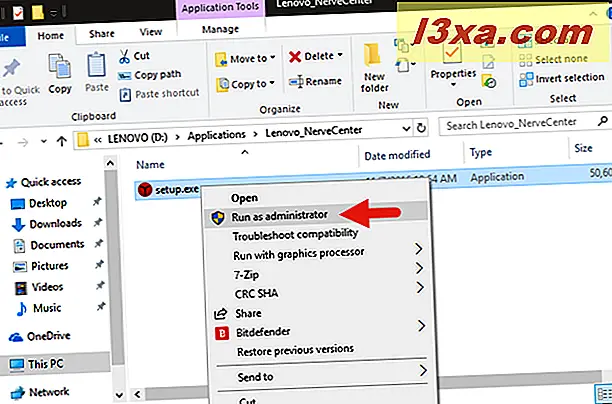Screen dimensions: 612x404
Task: Open the File tab
Action: 8,37
